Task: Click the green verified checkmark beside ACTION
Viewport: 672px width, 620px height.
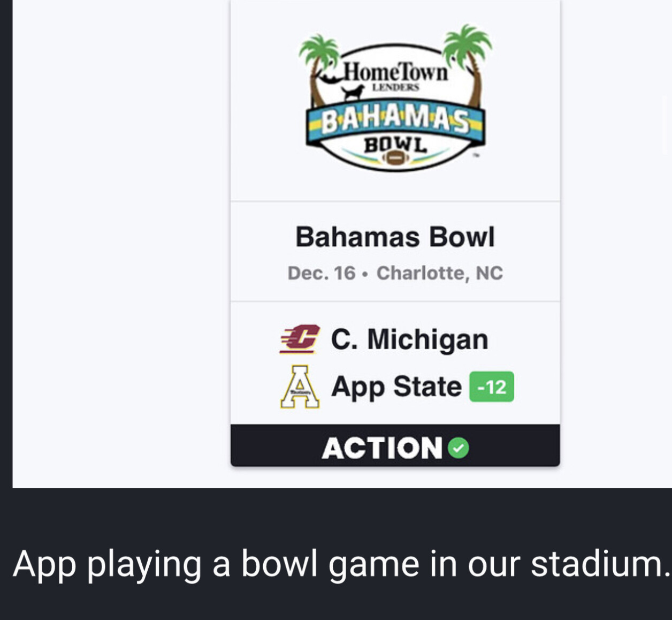Action: pyautogui.click(x=459, y=448)
